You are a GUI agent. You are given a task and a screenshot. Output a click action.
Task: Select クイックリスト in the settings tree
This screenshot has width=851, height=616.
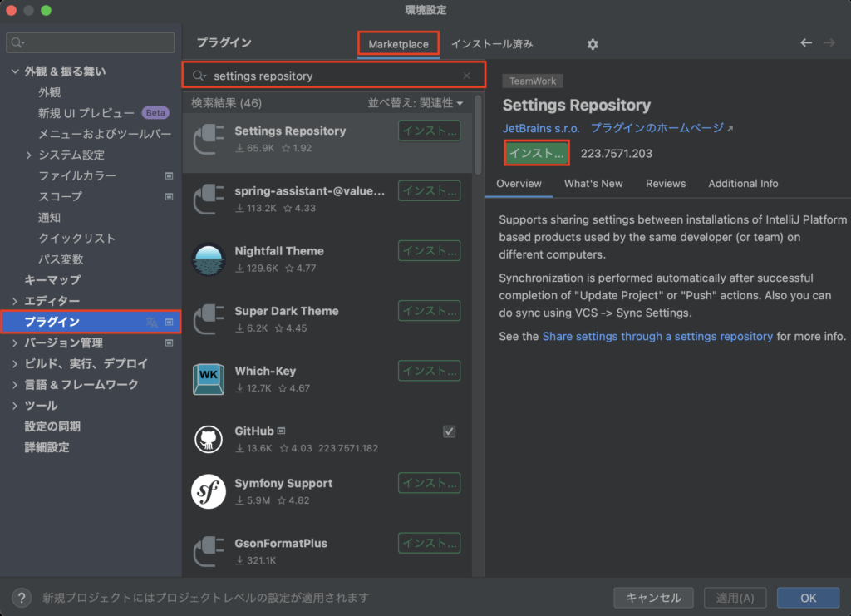click(x=76, y=239)
